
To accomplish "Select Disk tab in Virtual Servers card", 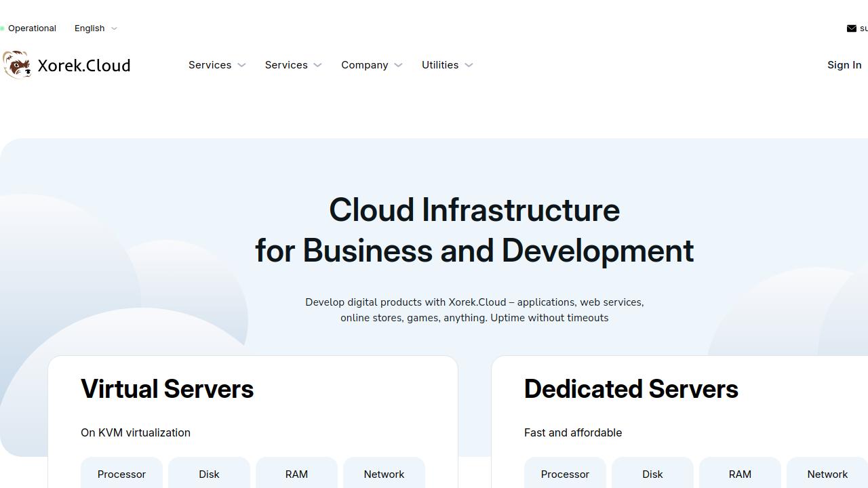I will tap(209, 473).
